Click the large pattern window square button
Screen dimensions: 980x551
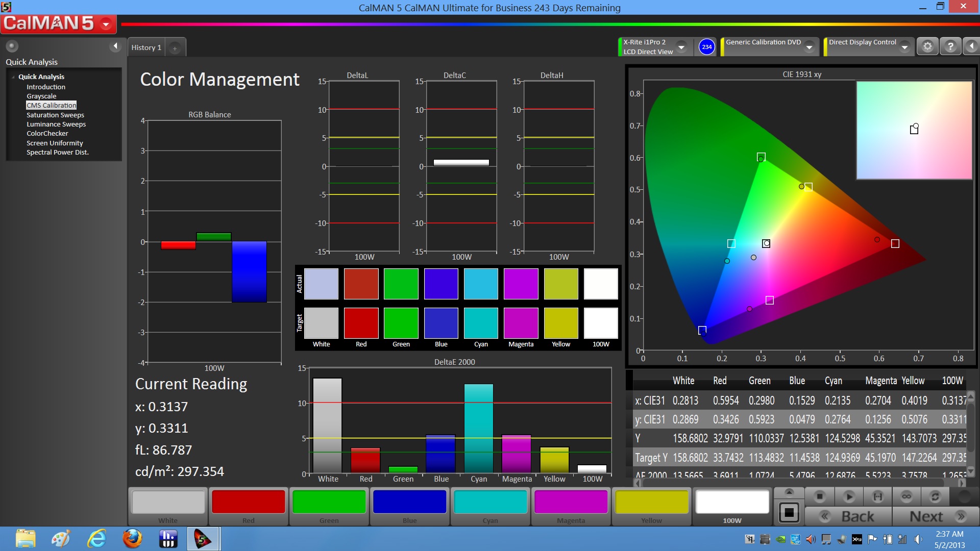click(x=789, y=512)
